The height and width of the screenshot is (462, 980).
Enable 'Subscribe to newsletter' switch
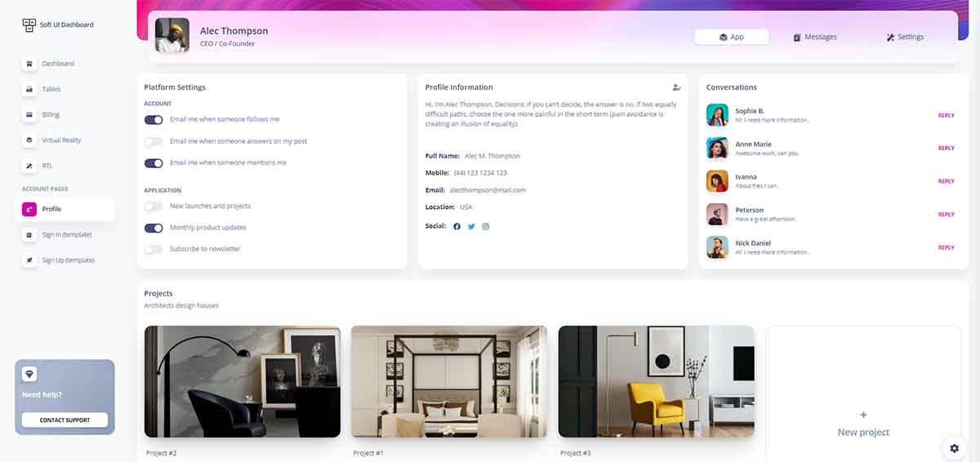tap(154, 249)
